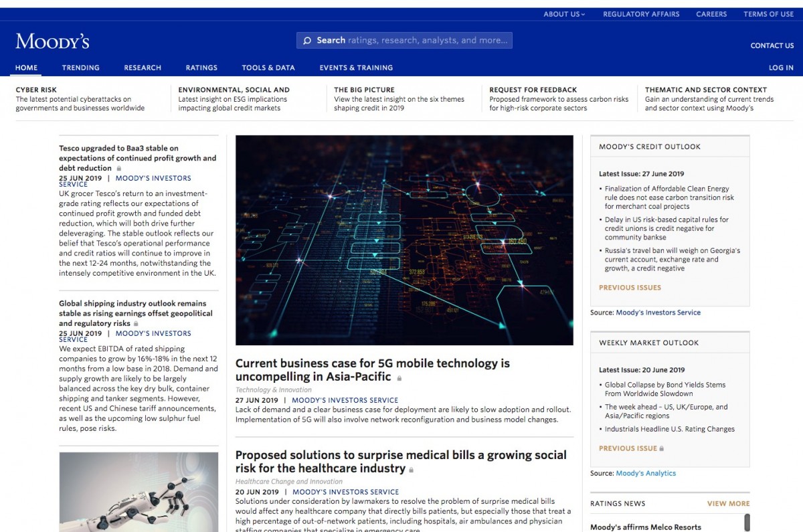Viewport: 803px width, 532px height.
Task: Open the Home tab
Action: point(27,68)
